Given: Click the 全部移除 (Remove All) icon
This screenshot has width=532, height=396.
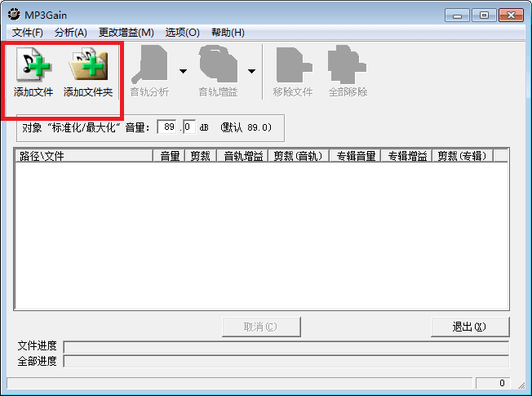Looking at the screenshot, I should (347, 64).
